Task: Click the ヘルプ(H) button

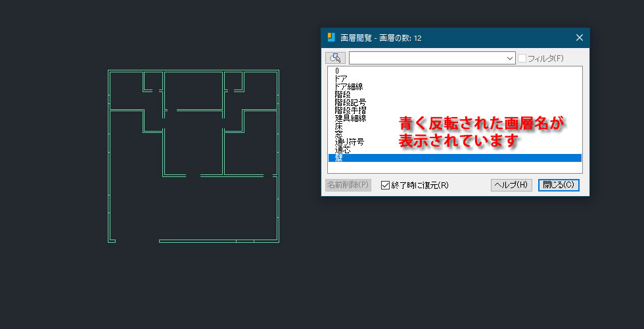Action: click(511, 185)
